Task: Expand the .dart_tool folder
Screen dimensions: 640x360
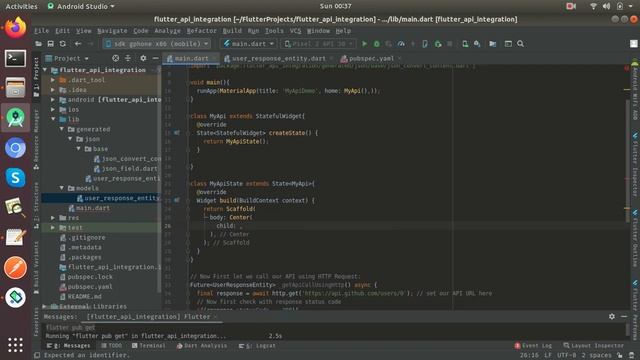Action: [x=53, y=80]
